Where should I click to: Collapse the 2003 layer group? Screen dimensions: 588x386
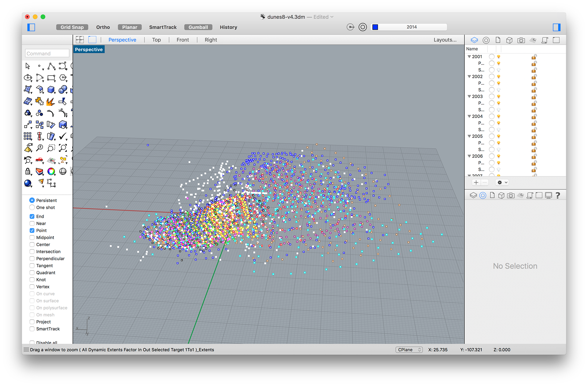pyautogui.click(x=469, y=96)
